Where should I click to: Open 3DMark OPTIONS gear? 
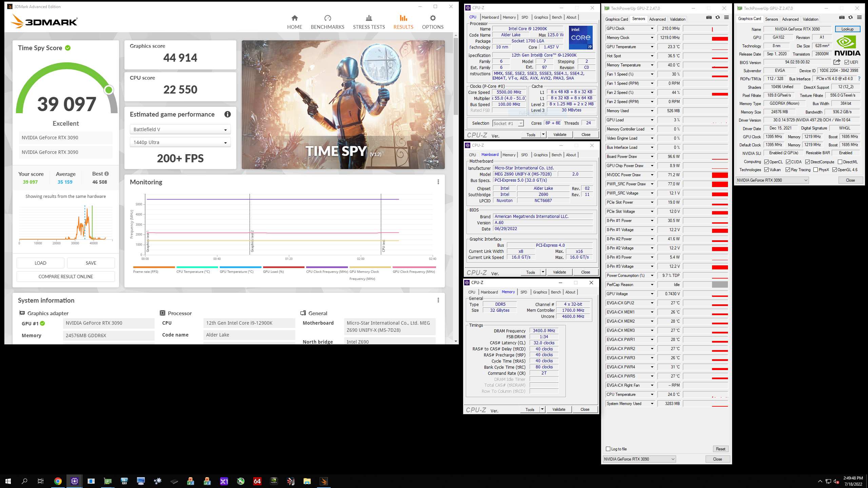433,22
